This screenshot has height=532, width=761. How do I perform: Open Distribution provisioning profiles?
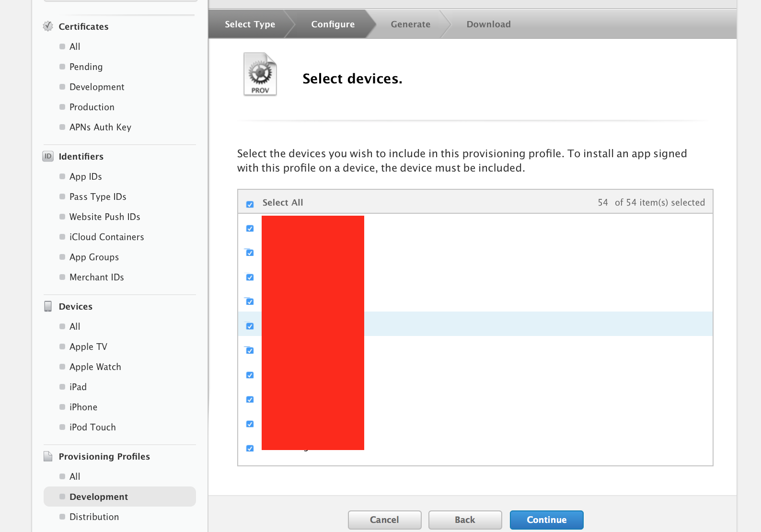coord(94,517)
